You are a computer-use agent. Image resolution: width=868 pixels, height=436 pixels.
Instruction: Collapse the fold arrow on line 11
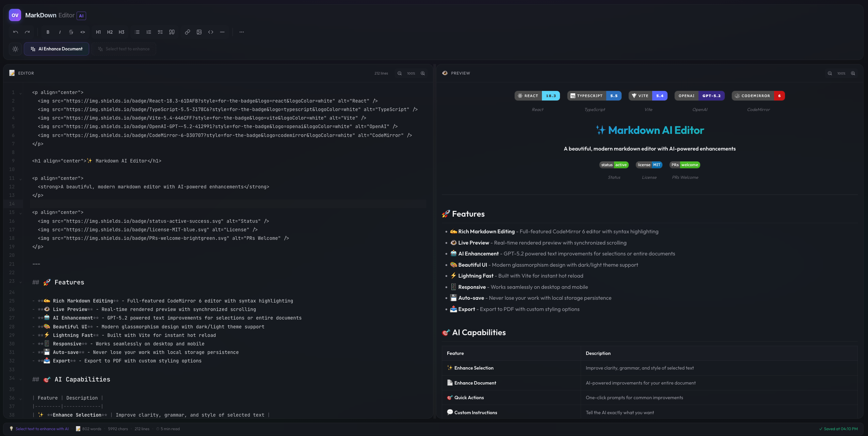(20, 178)
